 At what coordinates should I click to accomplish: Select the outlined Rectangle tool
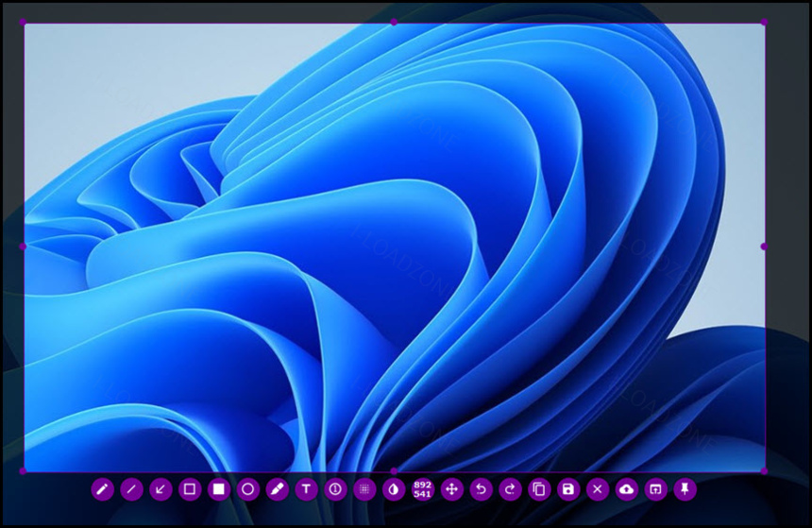tap(190, 489)
